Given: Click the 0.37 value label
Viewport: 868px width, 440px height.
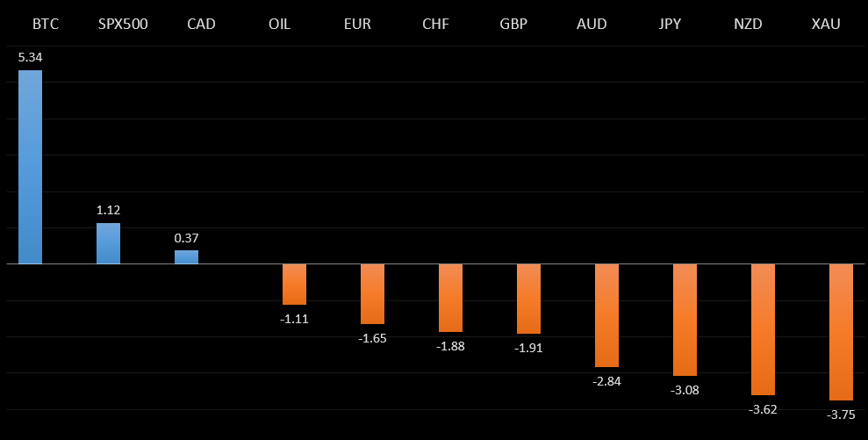Looking at the screenshot, I should click(186, 237).
